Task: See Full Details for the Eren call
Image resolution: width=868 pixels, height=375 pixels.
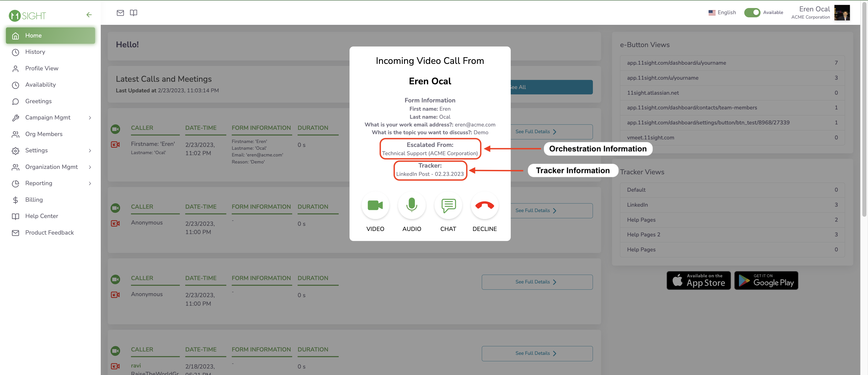Action: point(552,132)
